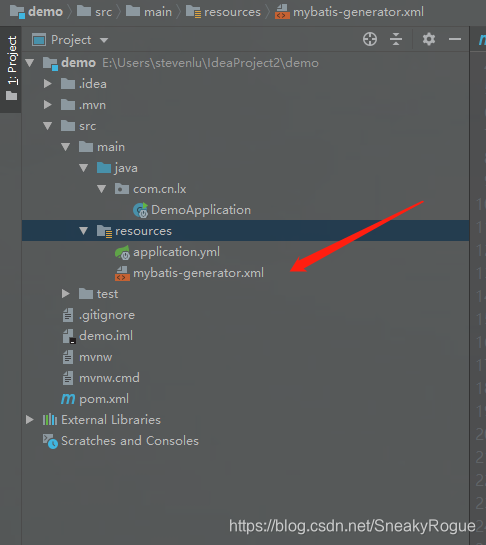Expand the .mvn folder arrow

48,105
